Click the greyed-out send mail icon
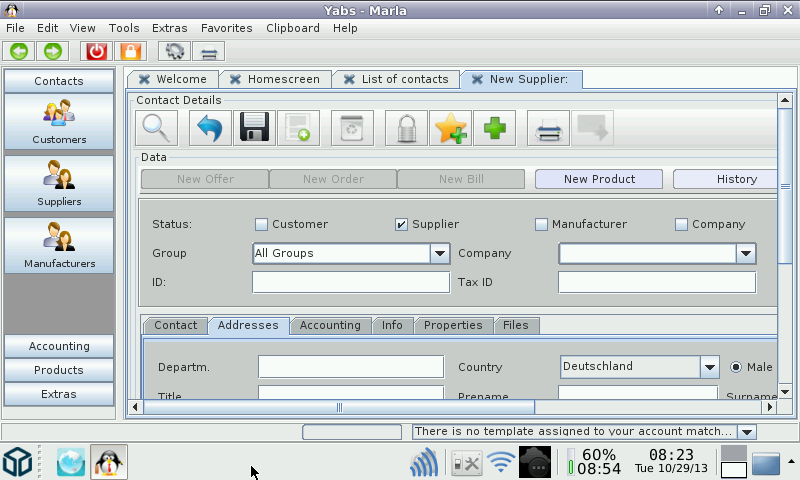Viewport: 800px width, 480px height. click(592, 128)
